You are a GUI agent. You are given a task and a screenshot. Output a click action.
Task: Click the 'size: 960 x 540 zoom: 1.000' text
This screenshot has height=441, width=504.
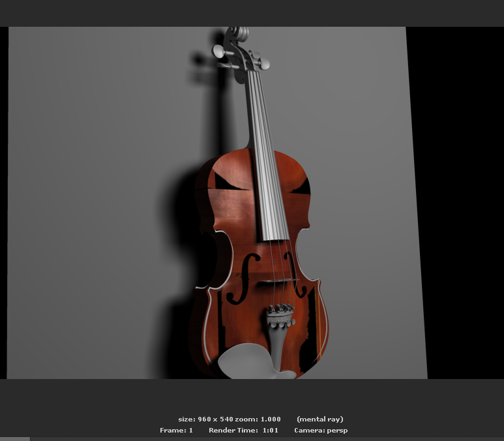pos(230,419)
